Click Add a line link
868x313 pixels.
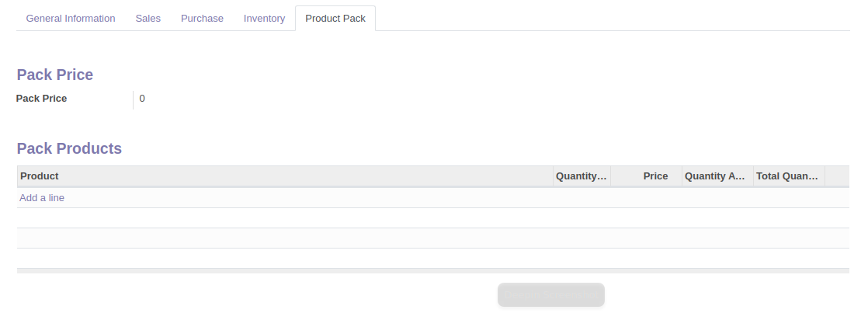[x=42, y=198]
